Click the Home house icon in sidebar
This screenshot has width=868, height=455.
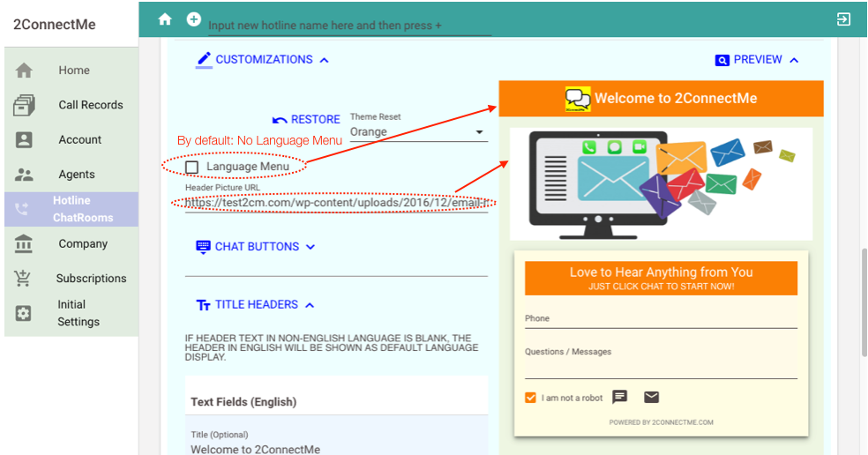click(24, 71)
